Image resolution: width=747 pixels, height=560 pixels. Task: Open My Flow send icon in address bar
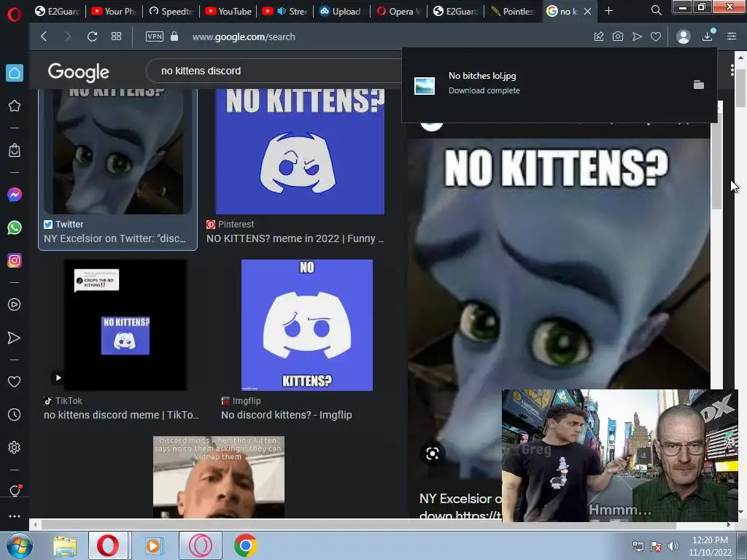[637, 36]
